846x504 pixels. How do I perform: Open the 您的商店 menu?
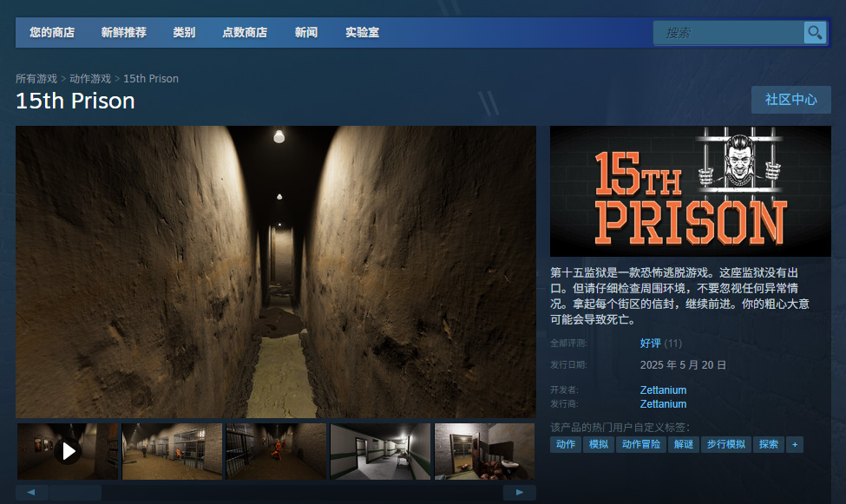52,33
